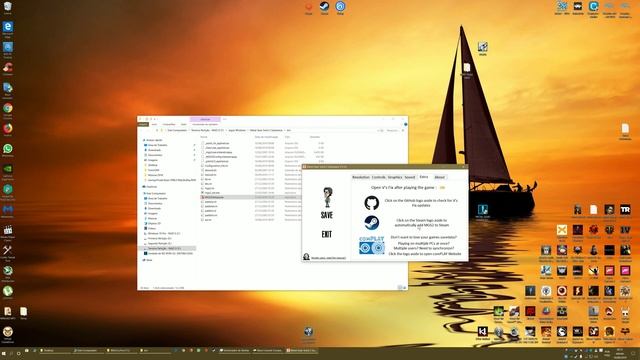Open the Origin icon at top of desktop
This screenshot has height=360, width=640.
click(309, 7)
